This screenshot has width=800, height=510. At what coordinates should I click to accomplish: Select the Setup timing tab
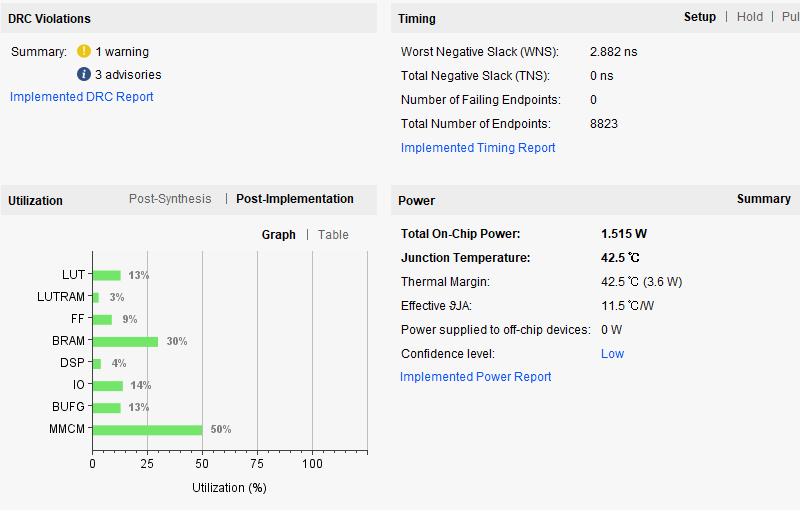coord(700,17)
